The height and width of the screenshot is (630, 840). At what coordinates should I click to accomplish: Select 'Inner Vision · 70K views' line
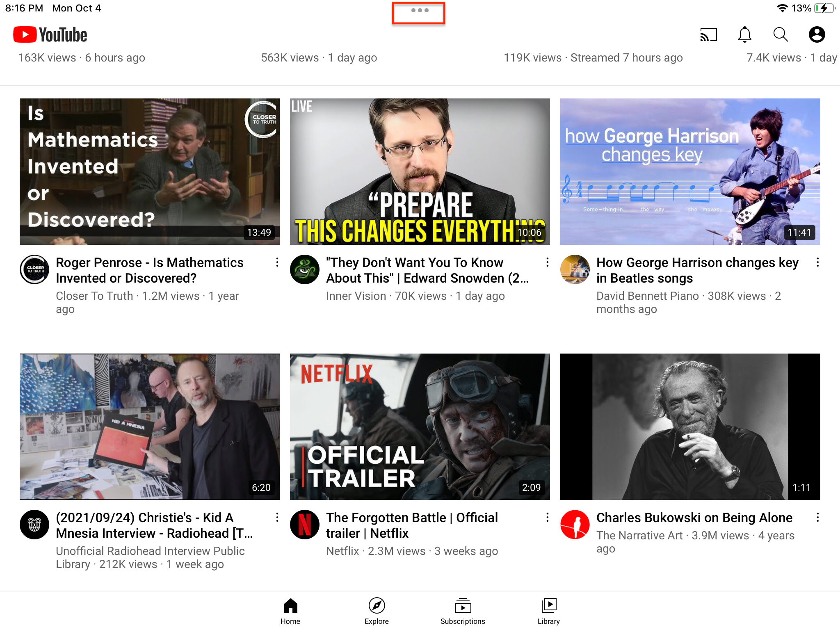click(x=415, y=296)
